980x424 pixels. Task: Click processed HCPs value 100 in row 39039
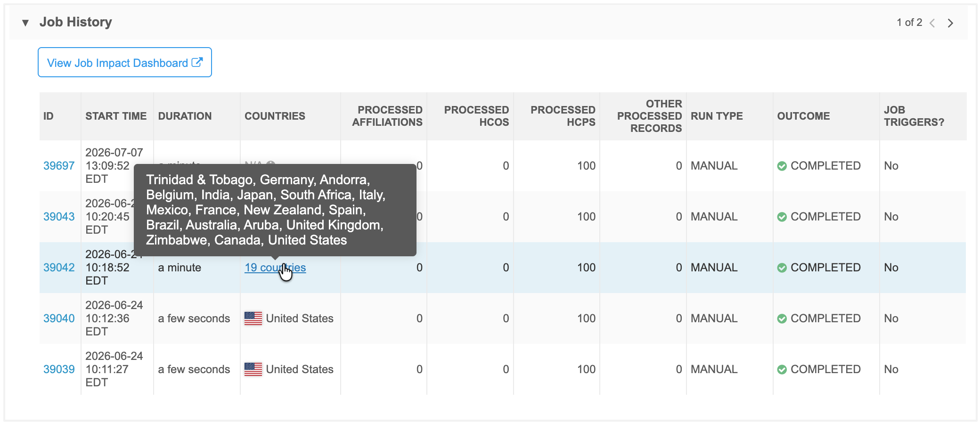pos(587,369)
